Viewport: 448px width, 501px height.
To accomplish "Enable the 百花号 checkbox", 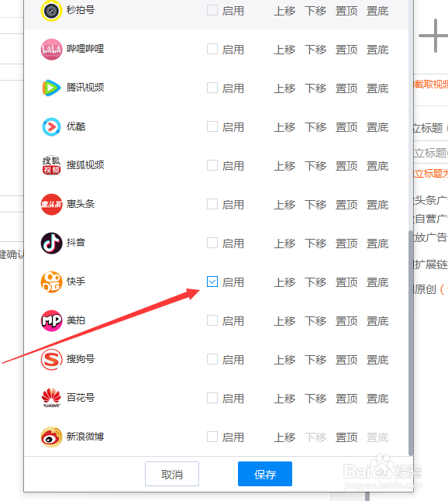I will tap(212, 398).
